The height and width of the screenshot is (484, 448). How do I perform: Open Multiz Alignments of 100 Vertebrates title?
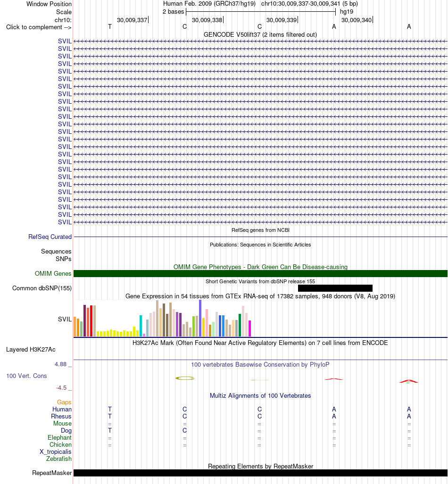coord(260,395)
